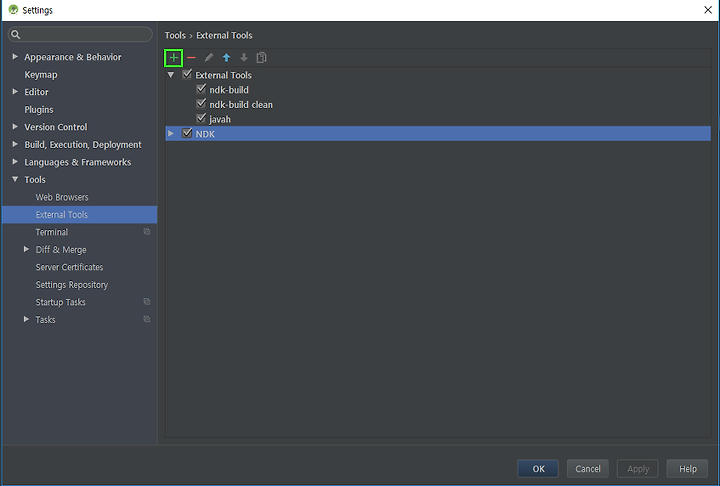Expand Build, Execution, Deployment arrow
Image resolution: width=720 pixels, height=486 pixels.
15,144
